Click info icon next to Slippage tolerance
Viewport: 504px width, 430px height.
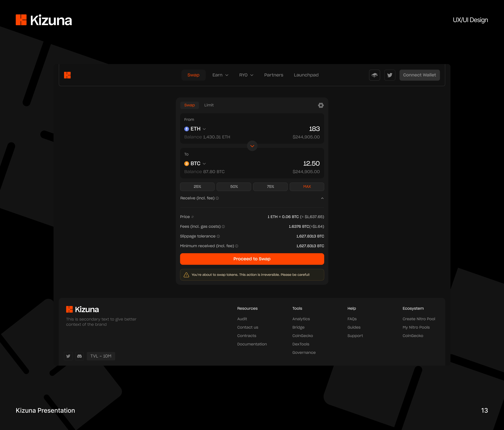(x=218, y=236)
